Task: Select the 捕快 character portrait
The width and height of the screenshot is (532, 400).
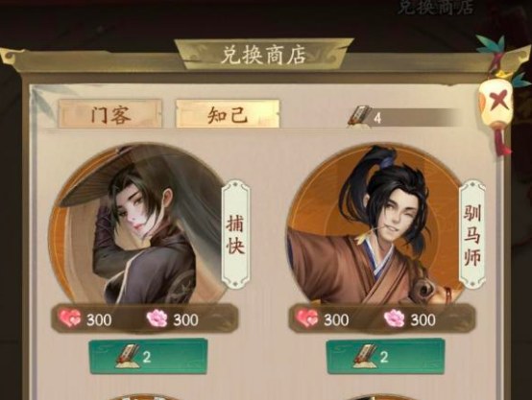Action: tap(137, 225)
